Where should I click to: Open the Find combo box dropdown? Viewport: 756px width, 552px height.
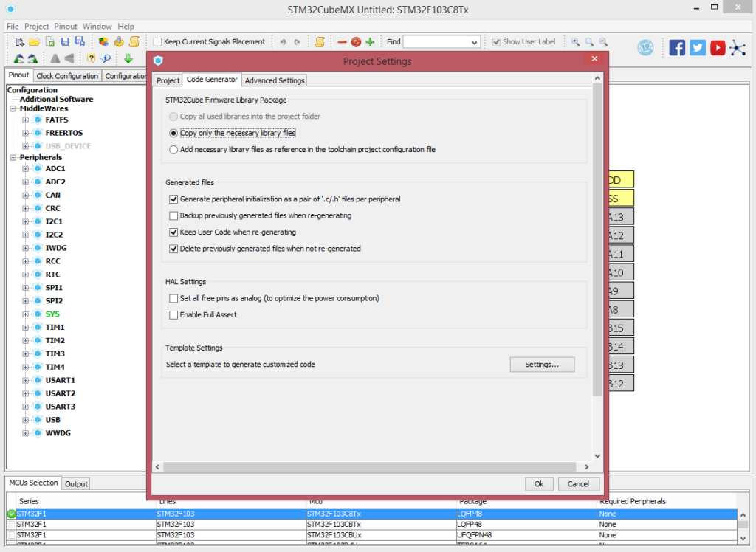point(474,42)
